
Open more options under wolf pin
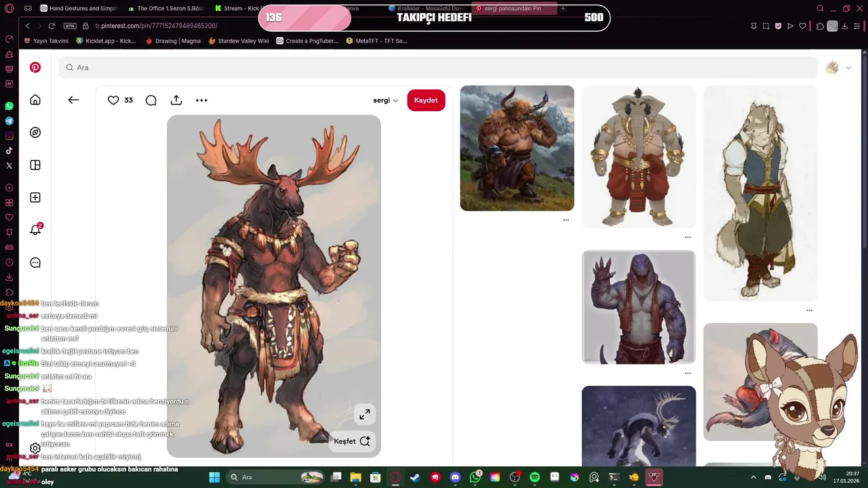[x=809, y=310]
